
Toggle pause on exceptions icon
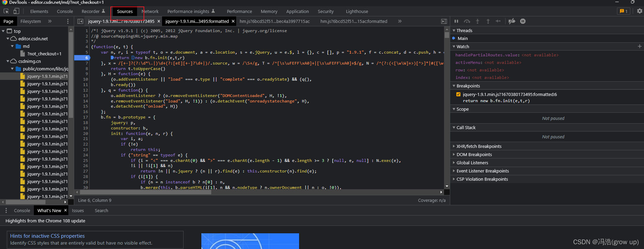point(523,21)
